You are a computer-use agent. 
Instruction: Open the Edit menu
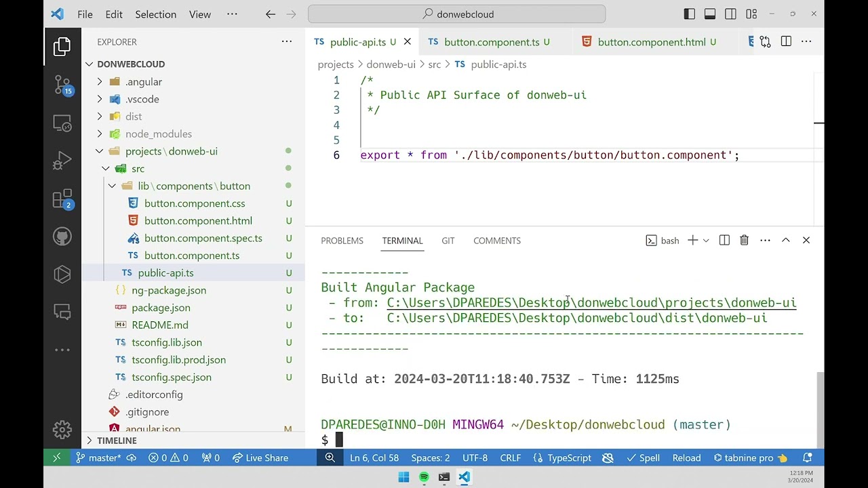coord(114,14)
